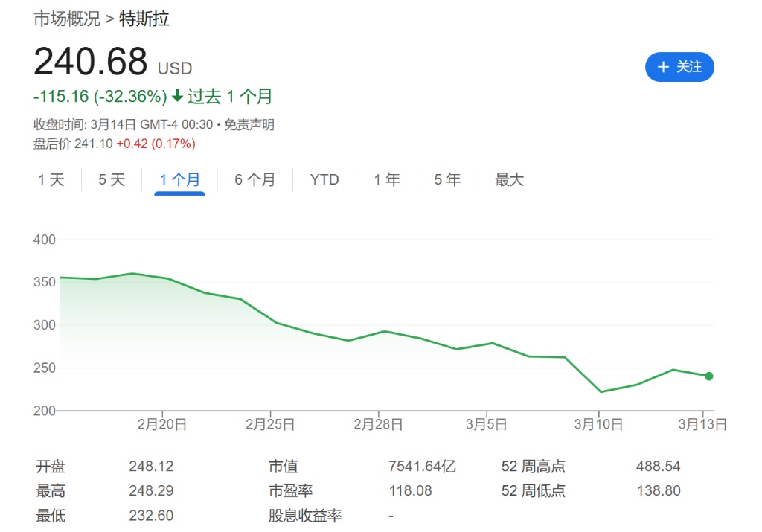
Task: Click the chart low point near 3月10日
Action: click(x=601, y=391)
